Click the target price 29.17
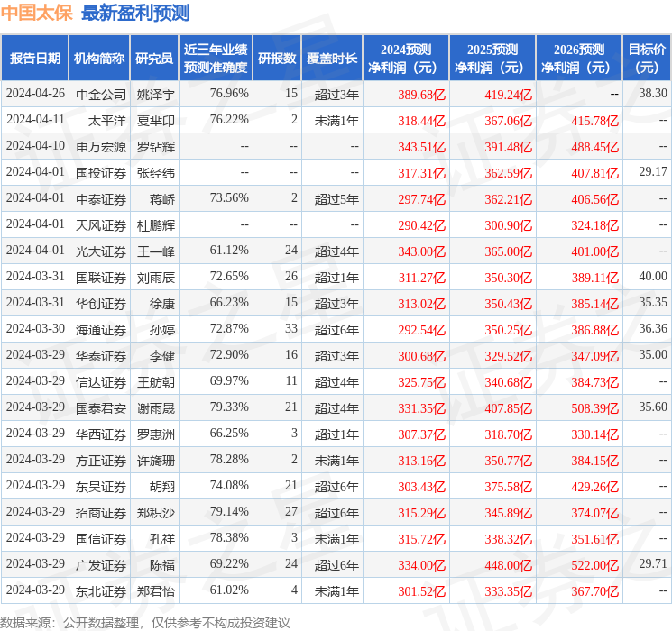Screen dimensions: 672x631 [x=653, y=171]
